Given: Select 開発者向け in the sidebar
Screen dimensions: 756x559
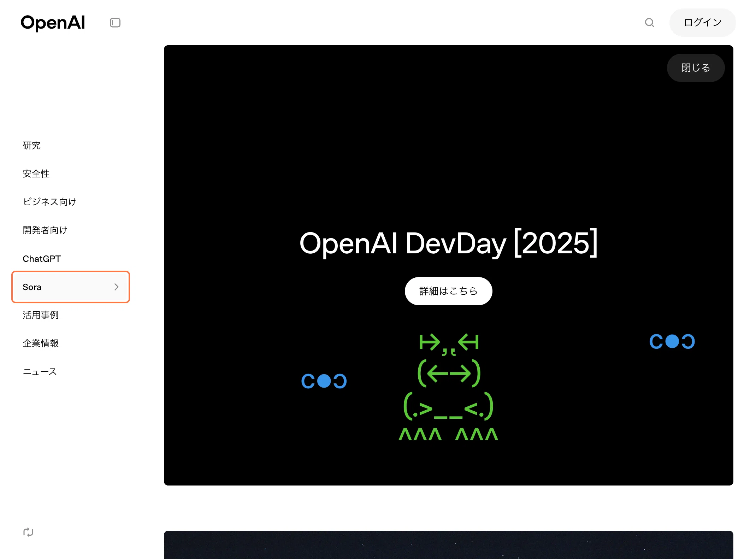Looking at the screenshot, I should (45, 230).
